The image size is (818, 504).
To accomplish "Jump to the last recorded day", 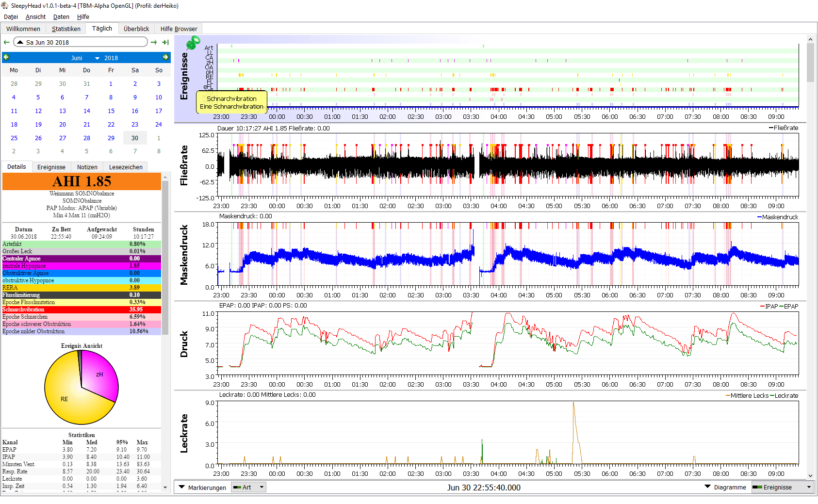I will tap(165, 42).
